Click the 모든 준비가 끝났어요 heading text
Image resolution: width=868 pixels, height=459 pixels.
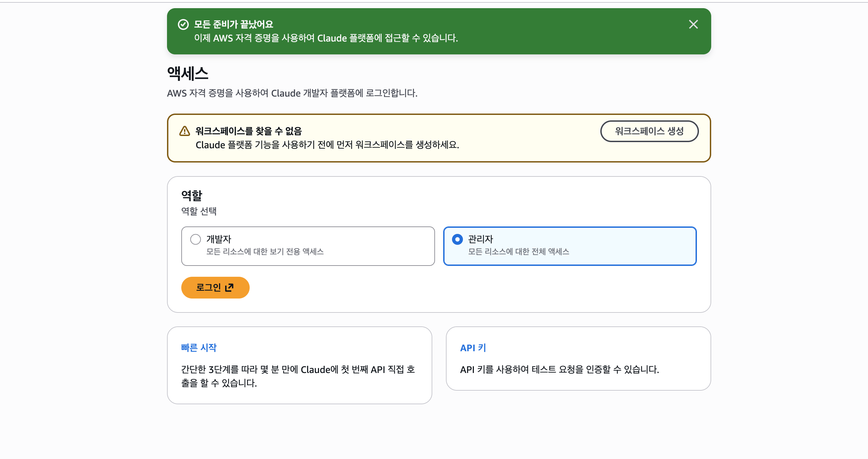coord(234,24)
